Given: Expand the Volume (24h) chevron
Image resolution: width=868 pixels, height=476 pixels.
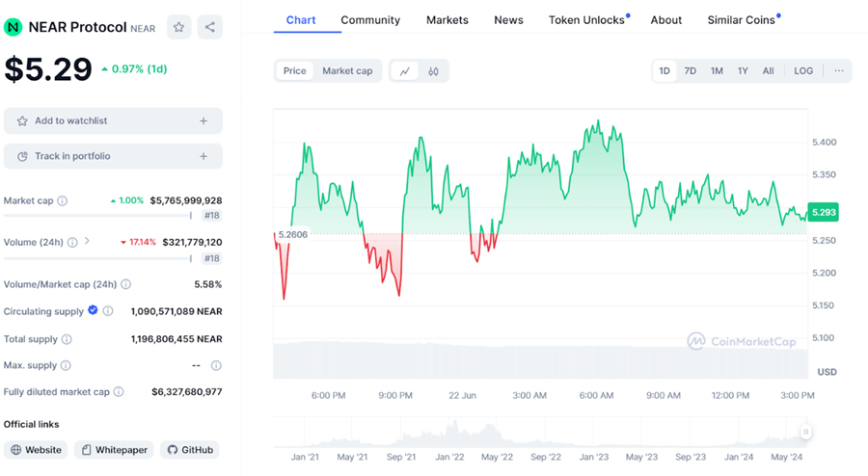Looking at the screenshot, I should coord(87,241).
